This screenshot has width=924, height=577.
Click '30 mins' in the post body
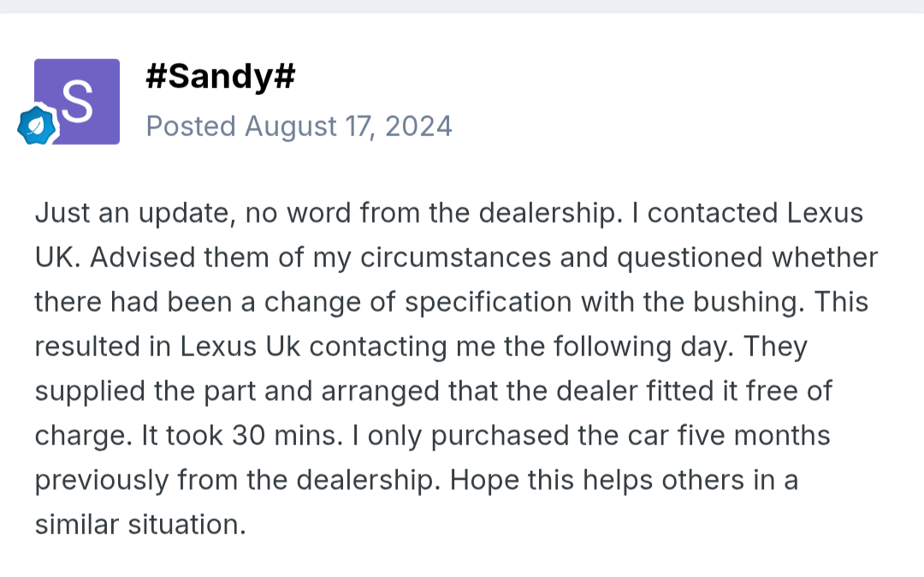287,436
